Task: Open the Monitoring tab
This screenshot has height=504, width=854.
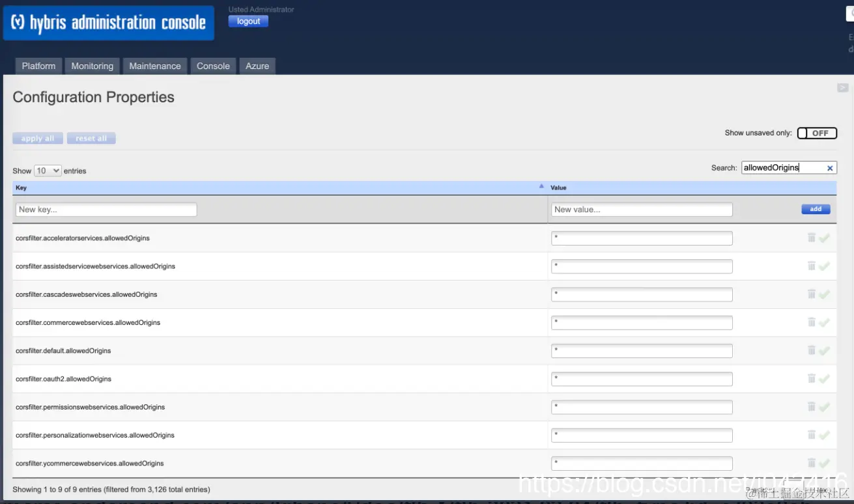Action: pos(92,66)
